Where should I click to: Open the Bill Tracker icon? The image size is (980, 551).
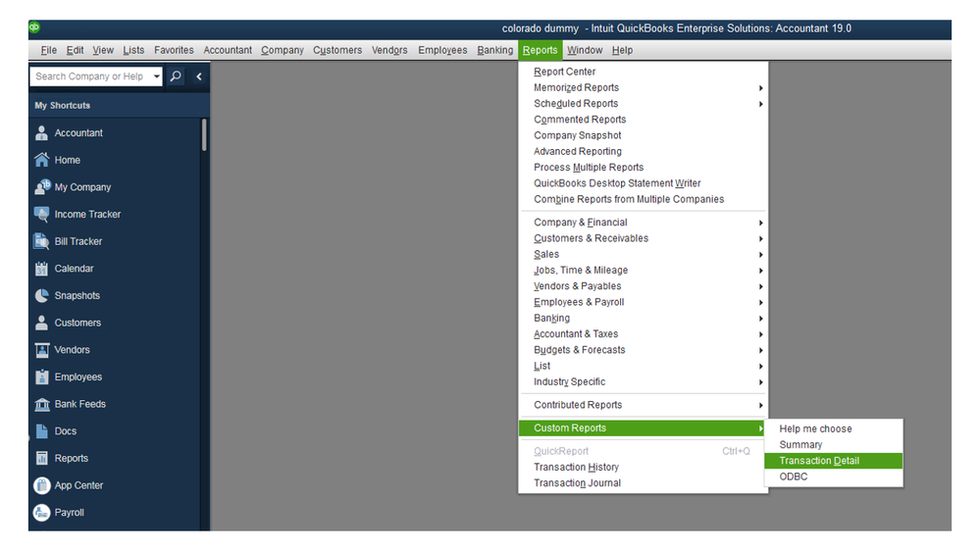pyautogui.click(x=42, y=241)
